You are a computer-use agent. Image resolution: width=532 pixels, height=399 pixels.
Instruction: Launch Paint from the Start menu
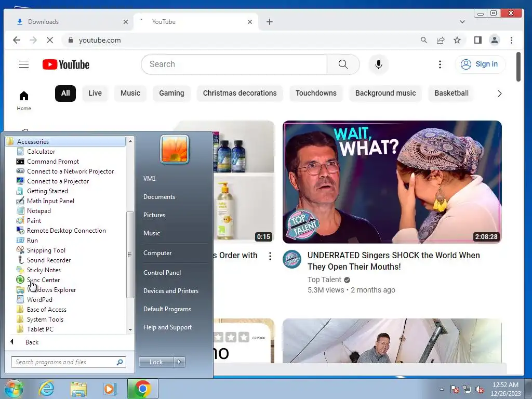(34, 220)
